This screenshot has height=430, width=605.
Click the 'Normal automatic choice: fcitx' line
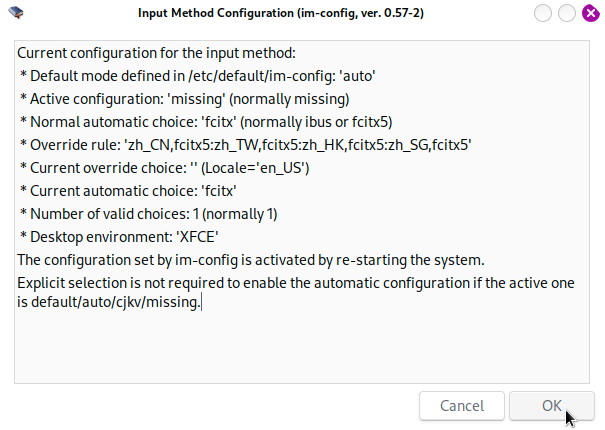206,122
